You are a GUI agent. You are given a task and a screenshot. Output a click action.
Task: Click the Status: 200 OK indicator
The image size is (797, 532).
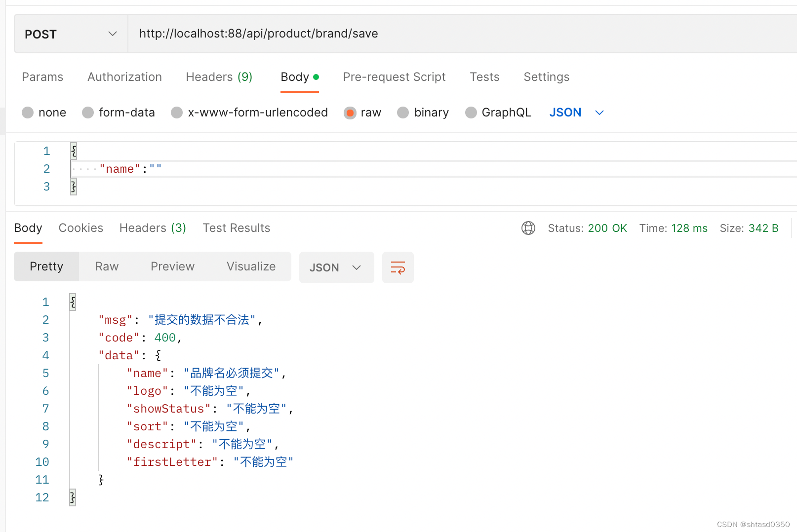(587, 228)
